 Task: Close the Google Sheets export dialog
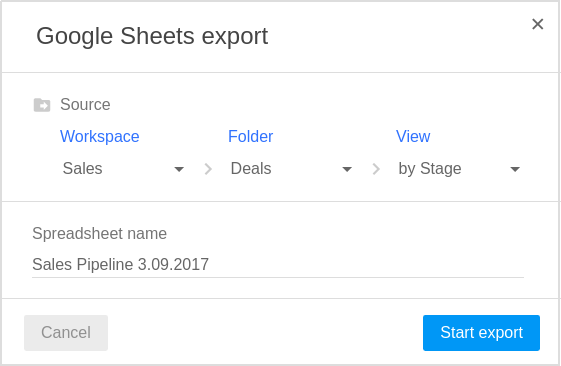(537, 24)
